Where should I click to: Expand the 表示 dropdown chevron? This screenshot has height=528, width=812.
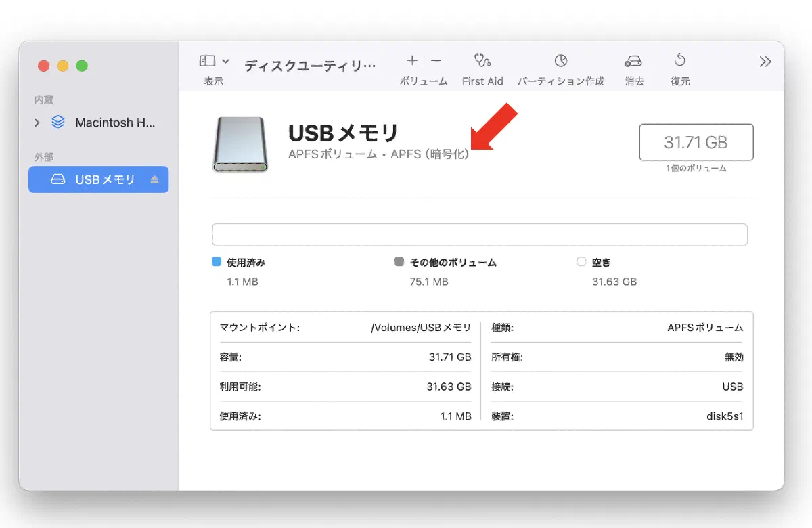[x=225, y=61]
